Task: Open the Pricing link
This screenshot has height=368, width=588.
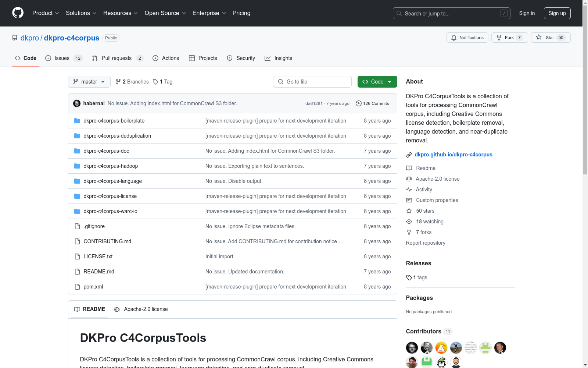Action: 241,13
